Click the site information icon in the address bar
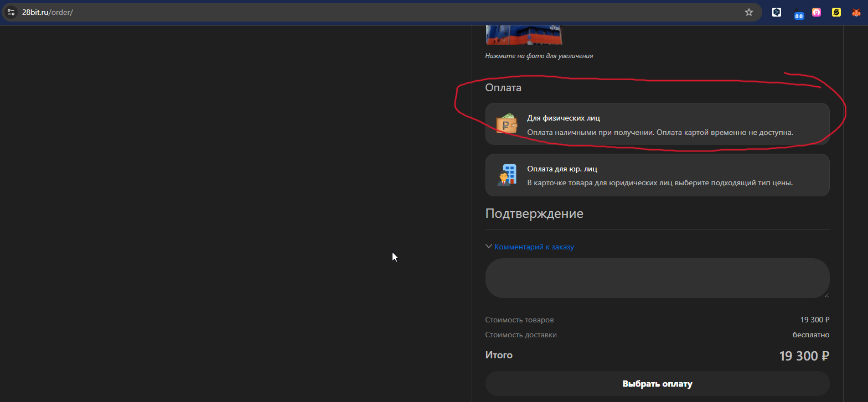The image size is (868, 402). [x=11, y=12]
